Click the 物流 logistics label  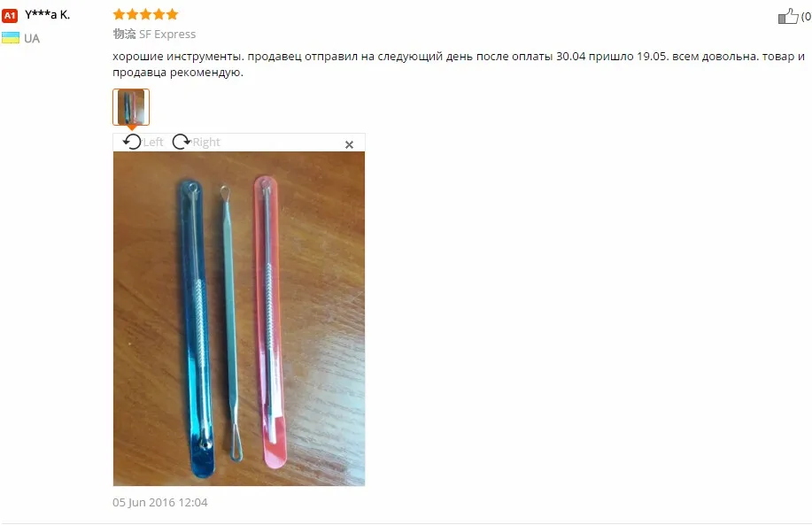(x=124, y=35)
